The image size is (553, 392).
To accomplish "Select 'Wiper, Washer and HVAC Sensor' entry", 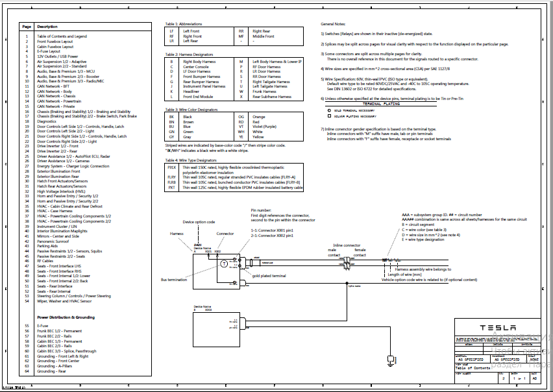I will click(64, 301).
